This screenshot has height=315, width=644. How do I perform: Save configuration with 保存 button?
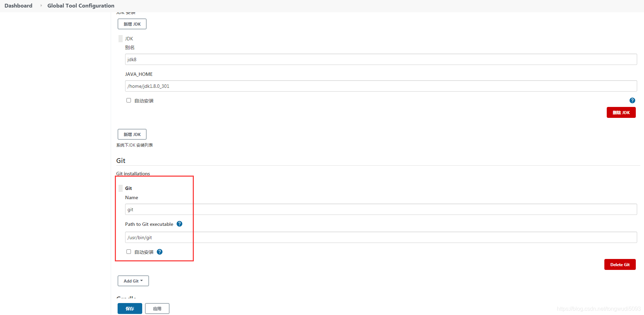pos(130,309)
